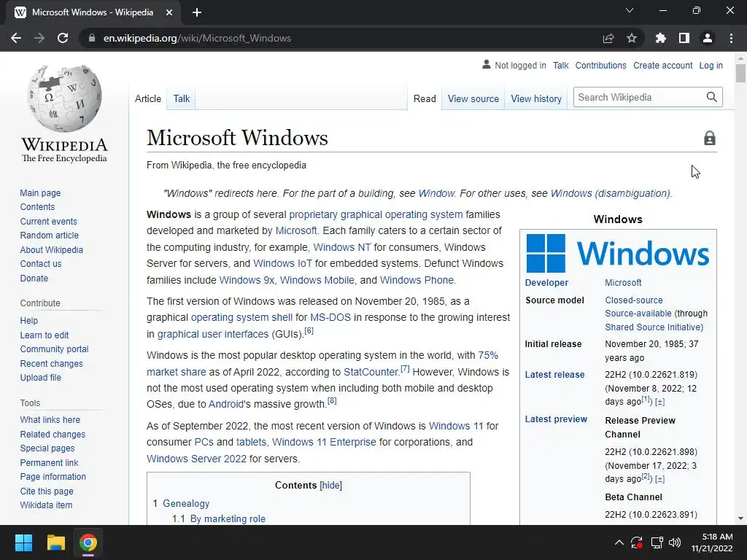Viewport: 747px width, 560px height.
Task: Click the Log in link
Action: (711, 65)
